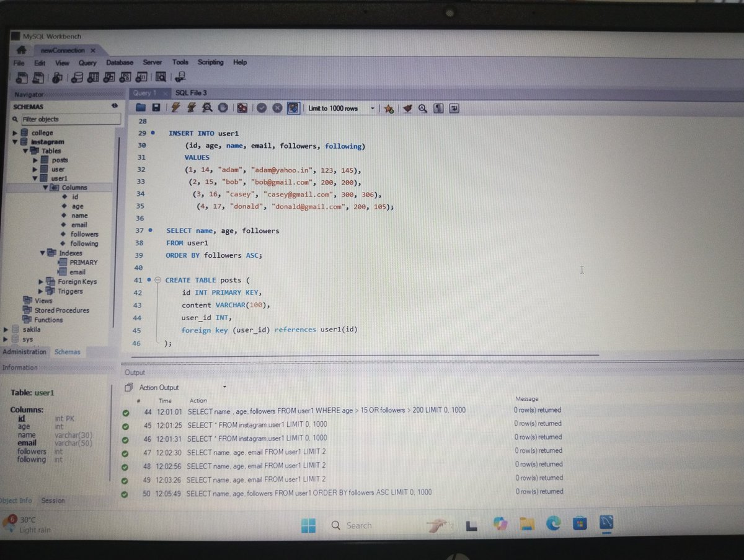The image size is (744, 560).
Task: Expand the Triggers folder
Action: point(42,291)
